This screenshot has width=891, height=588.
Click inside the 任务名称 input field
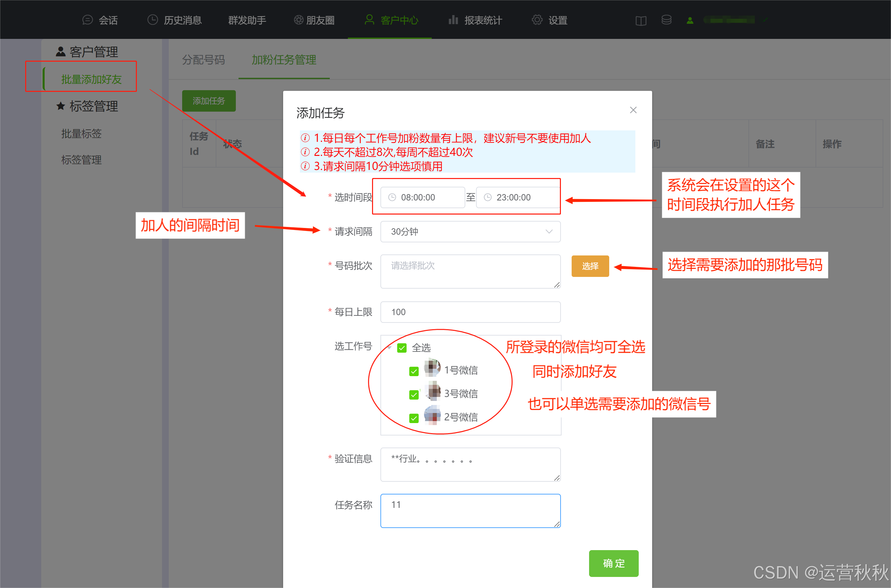470,510
